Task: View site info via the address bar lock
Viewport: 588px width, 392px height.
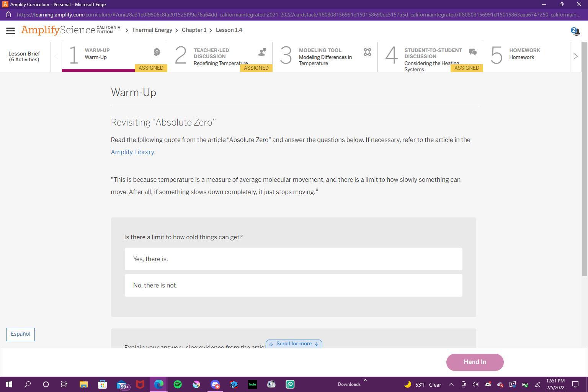Action: 8,15
